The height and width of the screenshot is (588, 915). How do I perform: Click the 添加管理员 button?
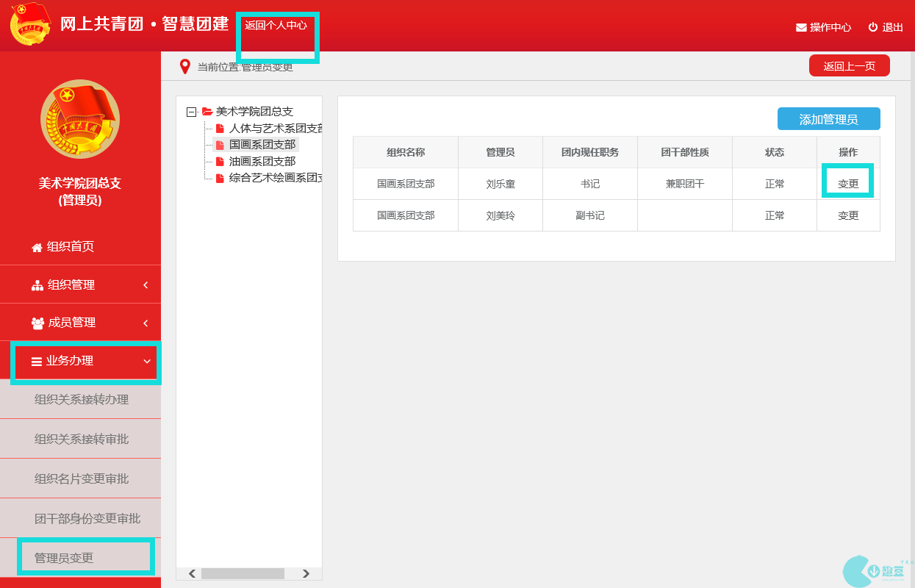828,119
